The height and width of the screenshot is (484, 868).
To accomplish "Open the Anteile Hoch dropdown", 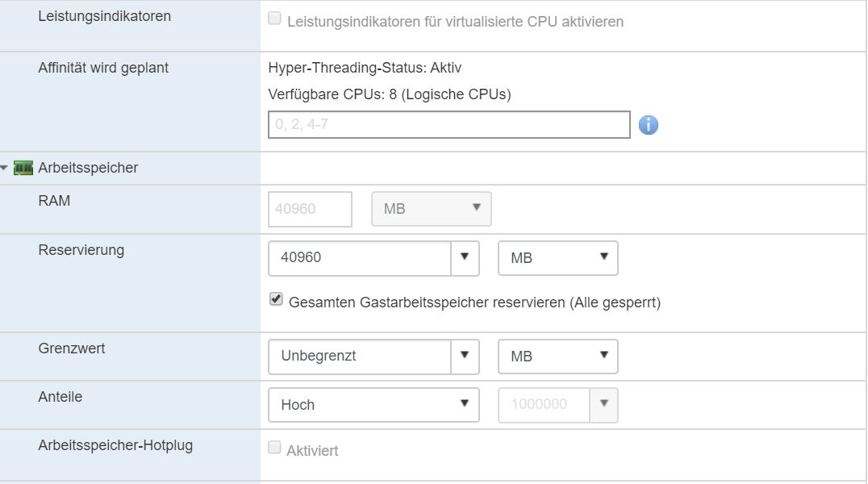I will [373, 404].
